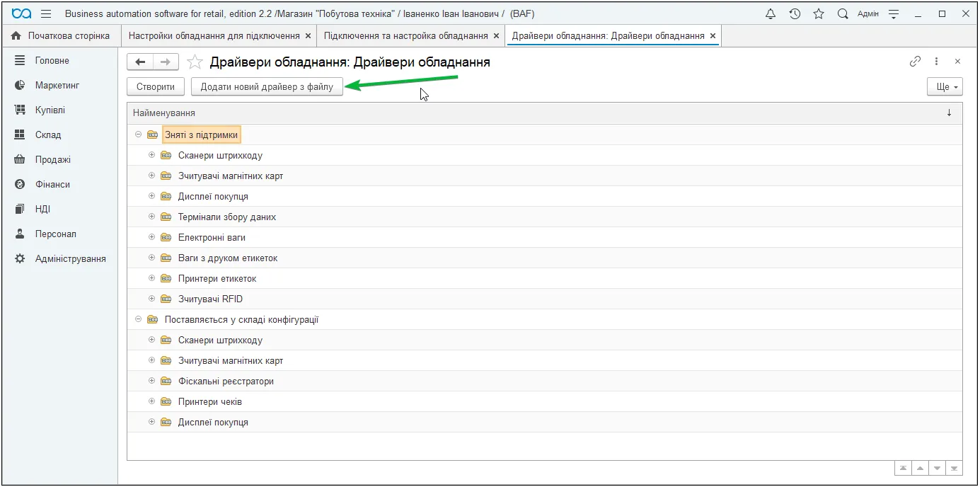The width and height of the screenshot is (980, 487).
Task: Close the Драйвери обладнання tab
Action: (713, 35)
